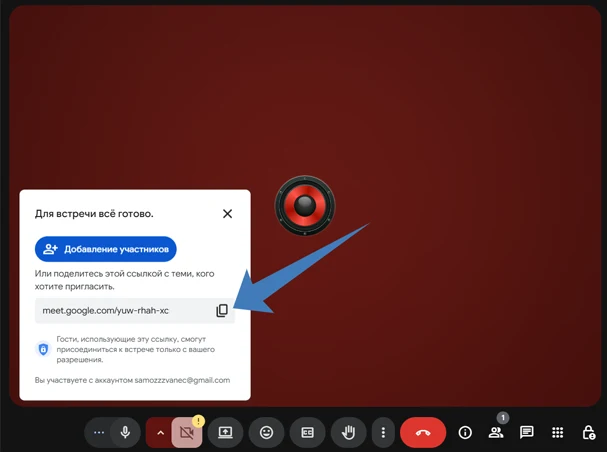607x452 pixels.
Task: Click the shield security icon in the dialog
Action: click(43, 349)
